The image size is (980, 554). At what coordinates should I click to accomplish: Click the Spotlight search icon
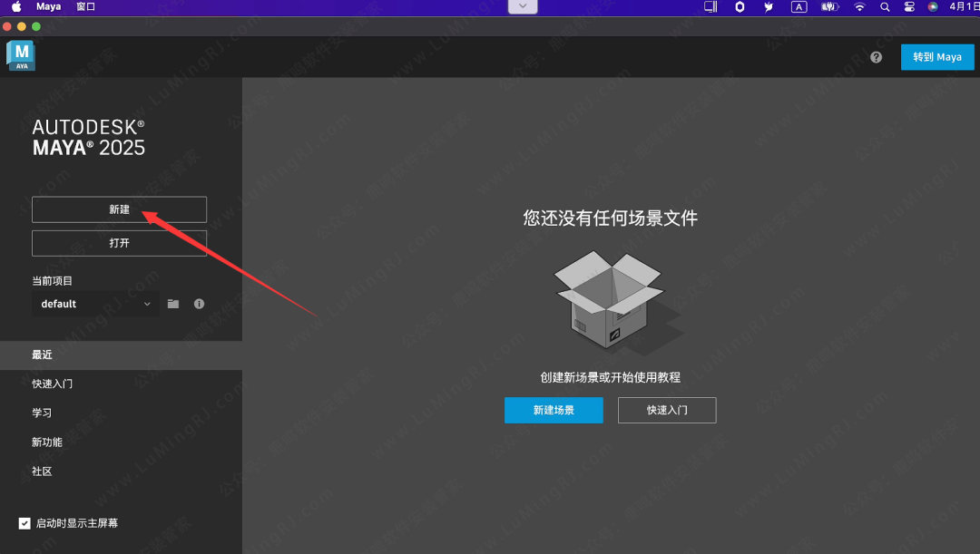[x=884, y=6]
